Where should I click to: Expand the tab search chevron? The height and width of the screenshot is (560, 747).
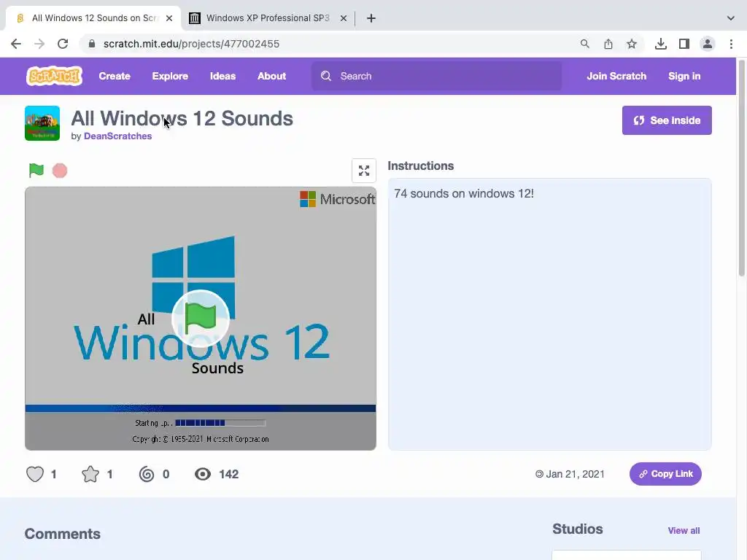coord(731,18)
